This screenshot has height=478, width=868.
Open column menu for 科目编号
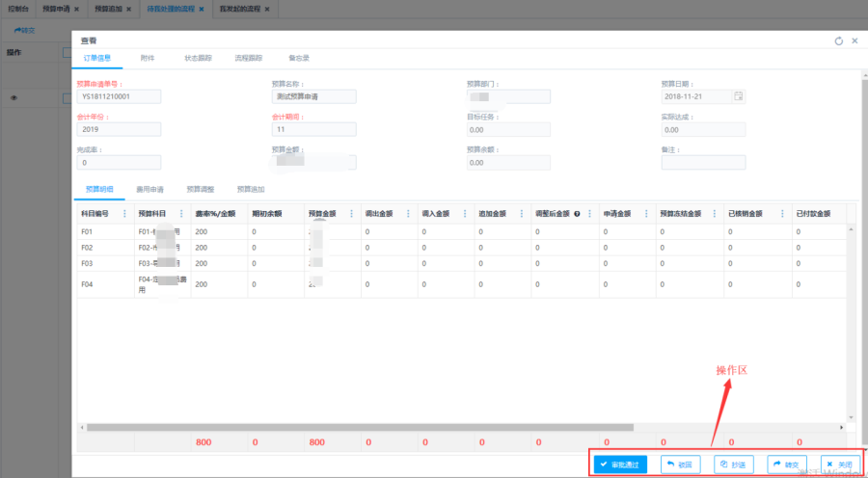pyautogui.click(x=124, y=214)
